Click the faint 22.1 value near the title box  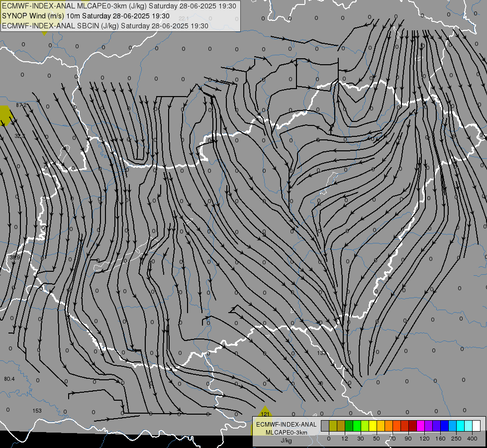point(184,18)
